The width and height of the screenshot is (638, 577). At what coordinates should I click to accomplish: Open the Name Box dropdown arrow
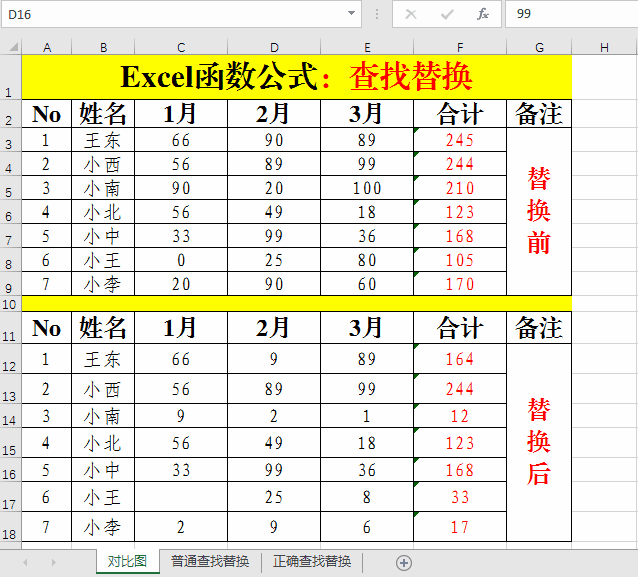tap(351, 13)
